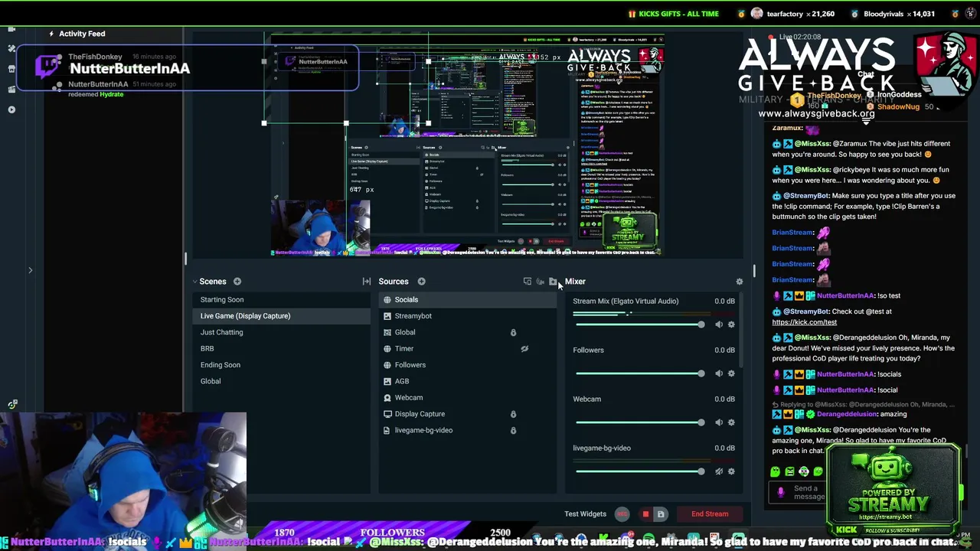Adjust the livegame-bg-video volume slider
Viewport: 980px width, 551px height.
point(639,471)
